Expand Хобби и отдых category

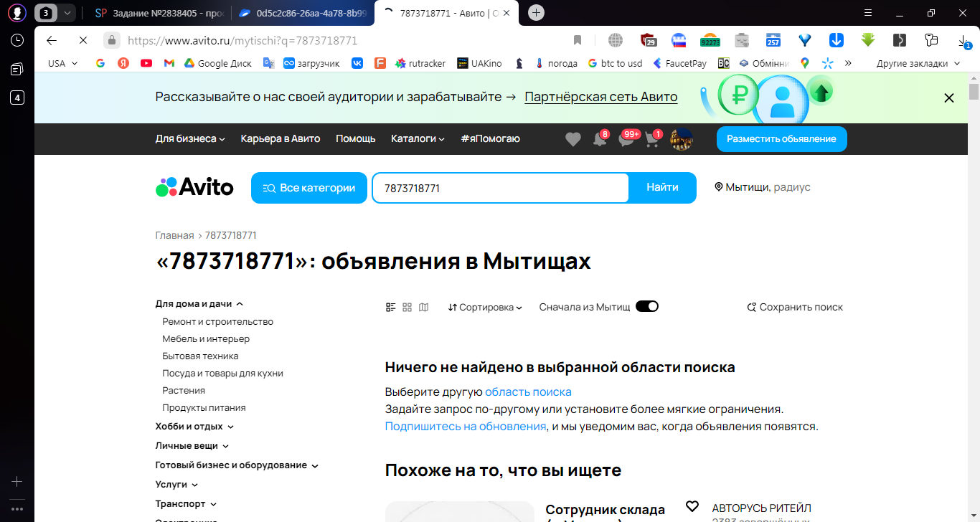coord(194,426)
